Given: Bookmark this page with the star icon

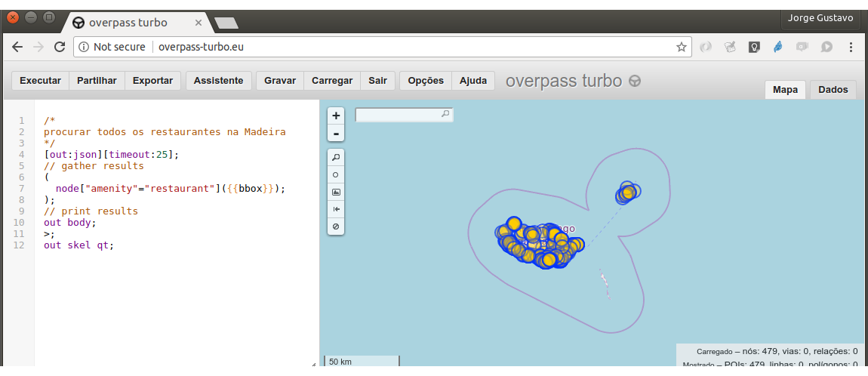Looking at the screenshot, I should pyautogui.click(x=681, y=47).
